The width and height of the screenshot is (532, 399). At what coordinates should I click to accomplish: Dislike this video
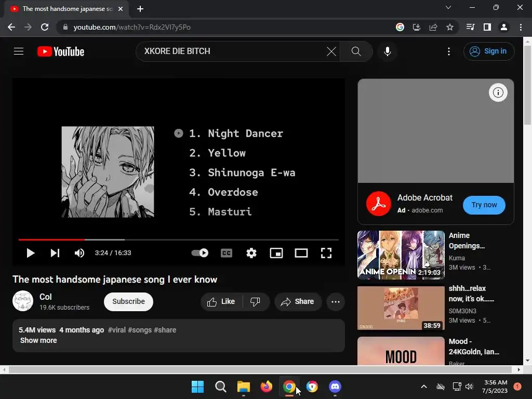(x=256, y=302)
